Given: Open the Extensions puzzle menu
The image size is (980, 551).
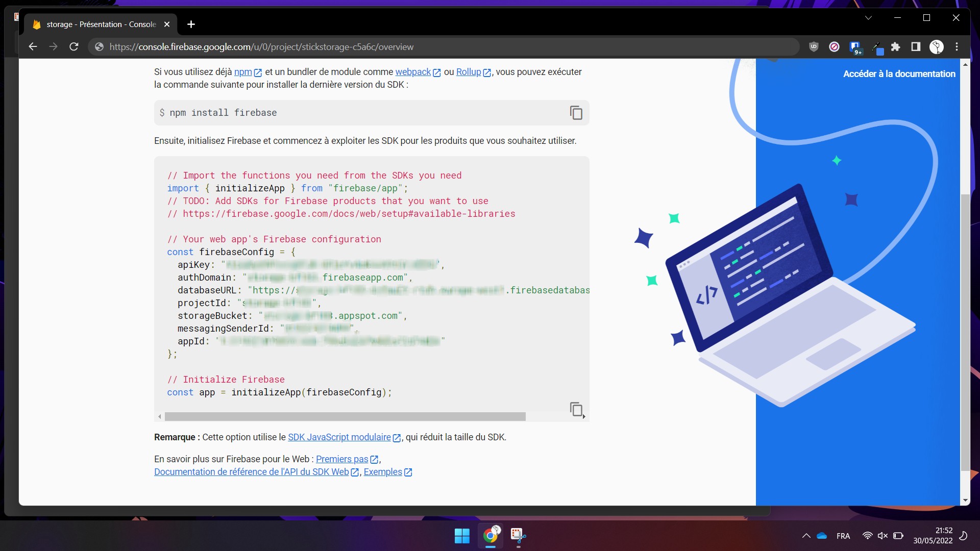Looking at the screenshot, I should 895,47.
